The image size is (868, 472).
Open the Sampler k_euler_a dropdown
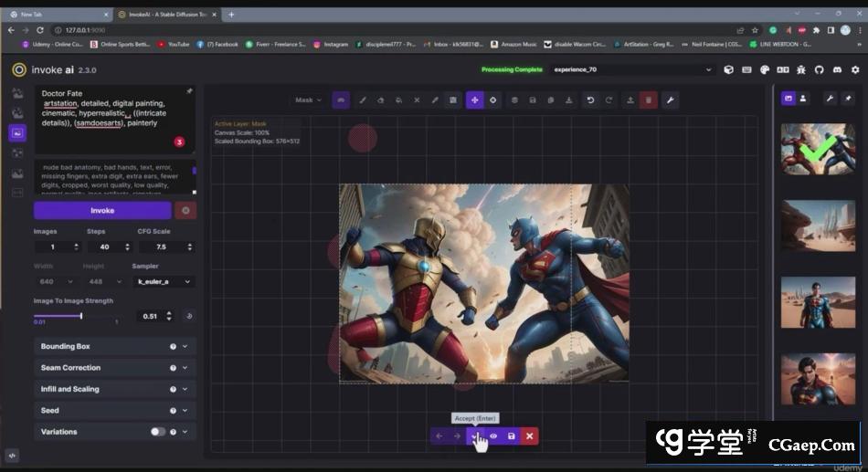[163, 282]
